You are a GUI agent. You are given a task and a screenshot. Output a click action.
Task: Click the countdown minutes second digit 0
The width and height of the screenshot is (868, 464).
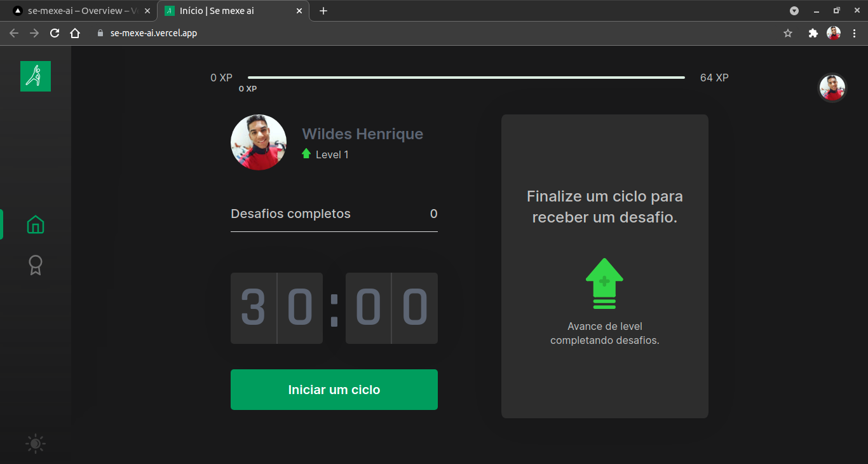point(300,308)
